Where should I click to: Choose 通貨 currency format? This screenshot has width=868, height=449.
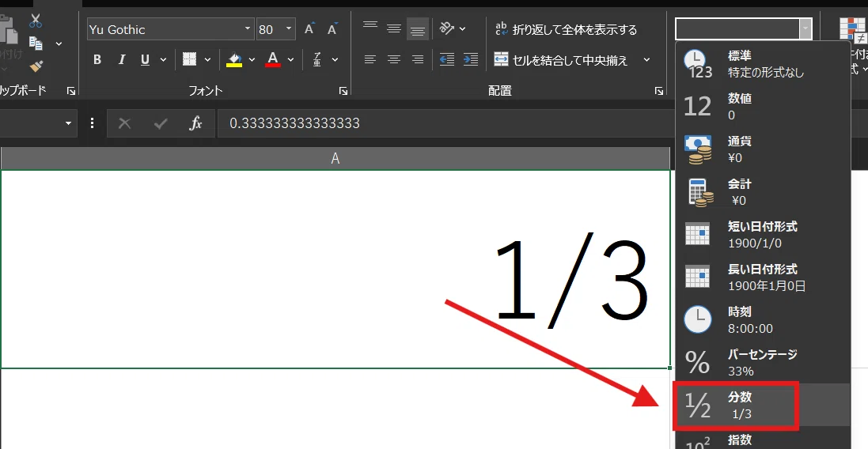pyautogui.click(x=762, y=149)
